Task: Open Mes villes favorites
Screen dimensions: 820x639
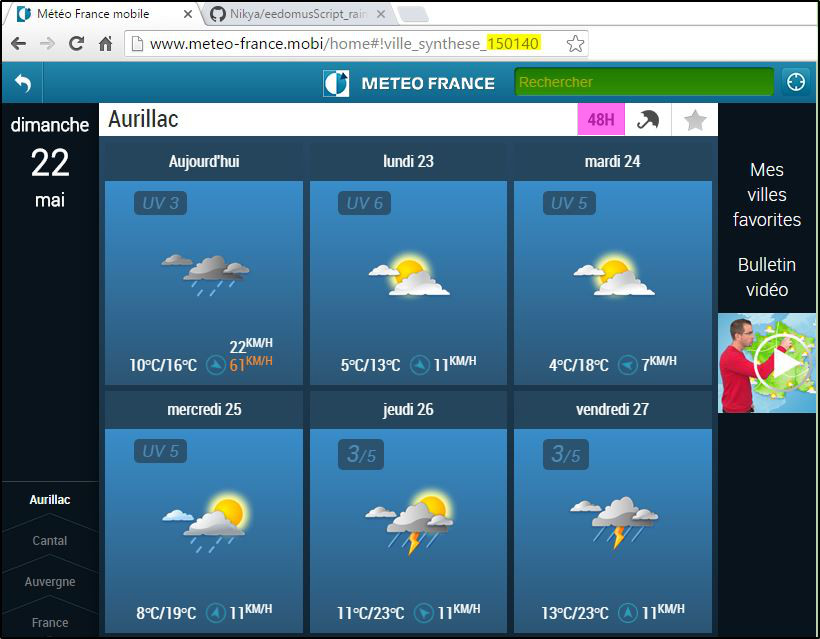Action: click(x=767, y=195)
